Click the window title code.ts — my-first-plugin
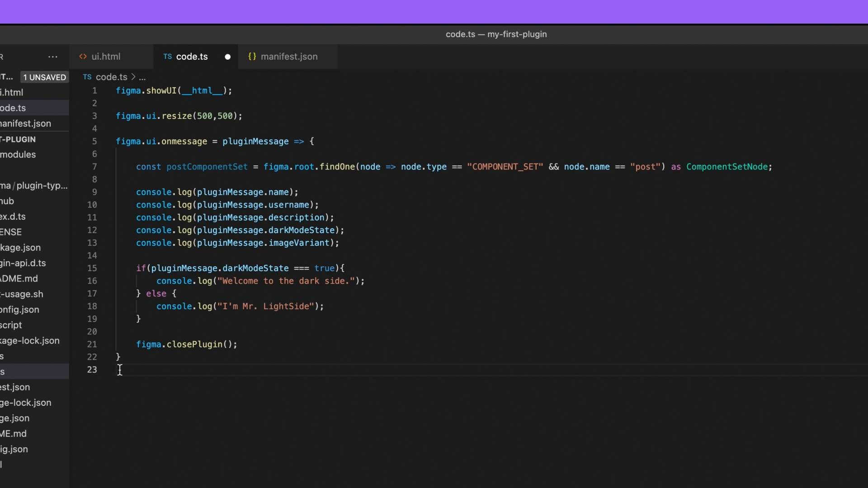The width and height of the screenshot is (868, 488). coord(496,34)
